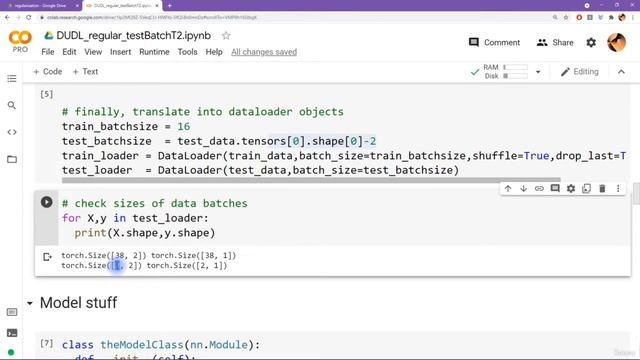Viewport: 640px width, 360px height.
Task: Delete the selected cell
Action: [602, 189]
